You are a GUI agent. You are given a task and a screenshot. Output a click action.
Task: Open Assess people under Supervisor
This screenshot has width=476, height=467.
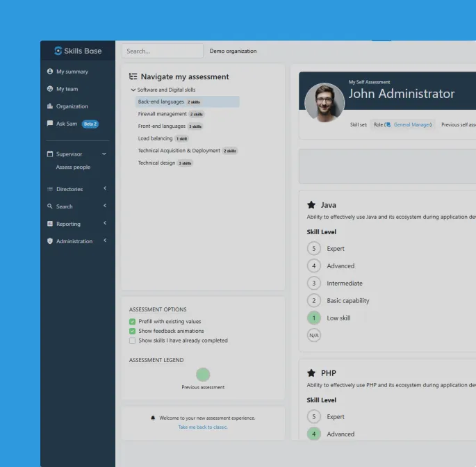point(73,167)
